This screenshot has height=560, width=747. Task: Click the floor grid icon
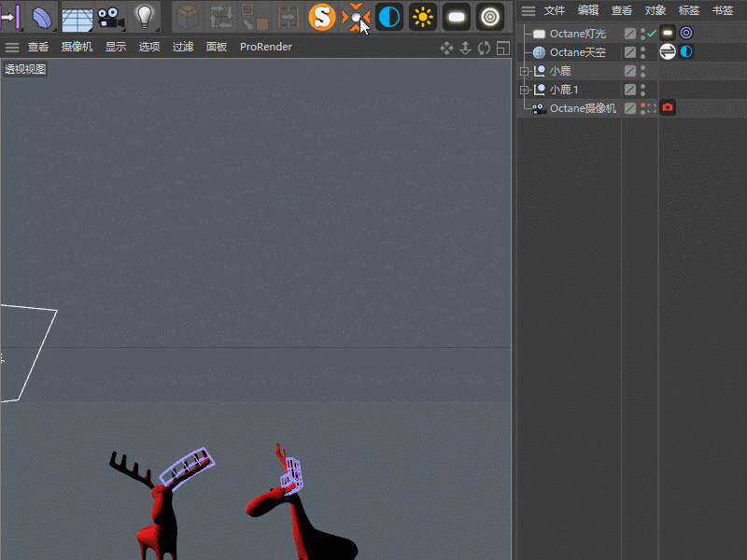[x=78, y=18]
